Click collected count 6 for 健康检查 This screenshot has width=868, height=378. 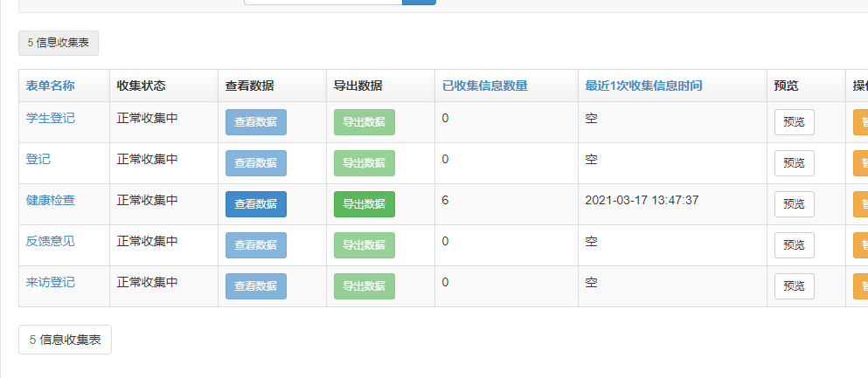point(445,200)
